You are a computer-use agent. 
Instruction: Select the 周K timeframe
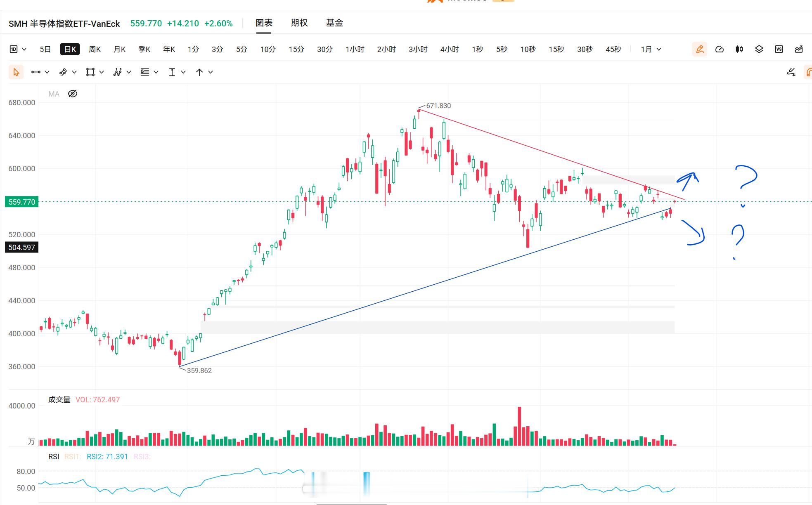click(95, 49)
